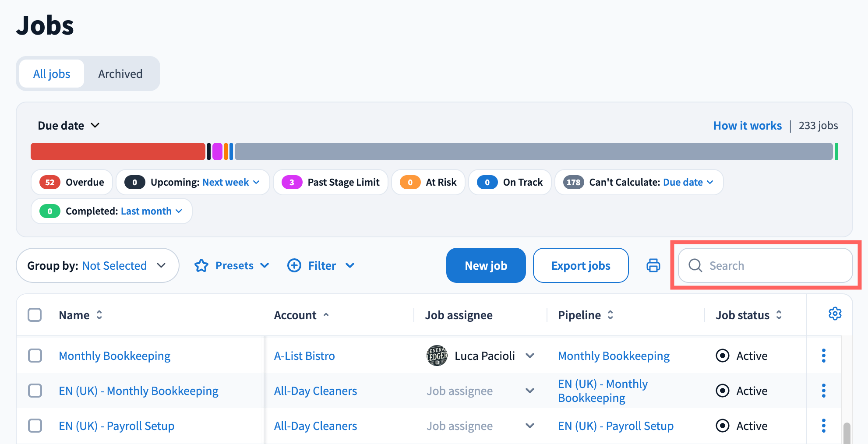The image size is (868, 444).
Task: Click the red overdue bar segment
Action: coord(118,152)
